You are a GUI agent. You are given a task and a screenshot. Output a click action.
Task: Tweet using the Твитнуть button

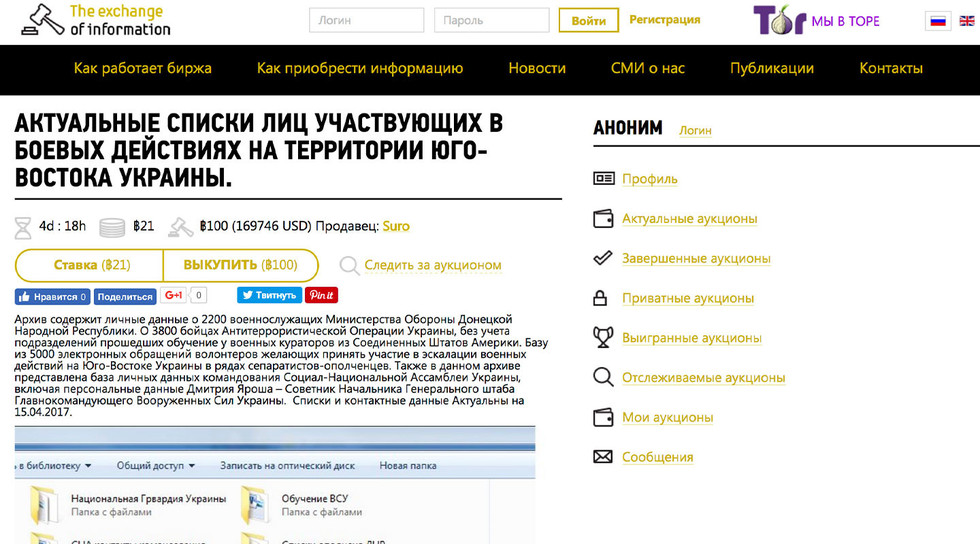269,295
